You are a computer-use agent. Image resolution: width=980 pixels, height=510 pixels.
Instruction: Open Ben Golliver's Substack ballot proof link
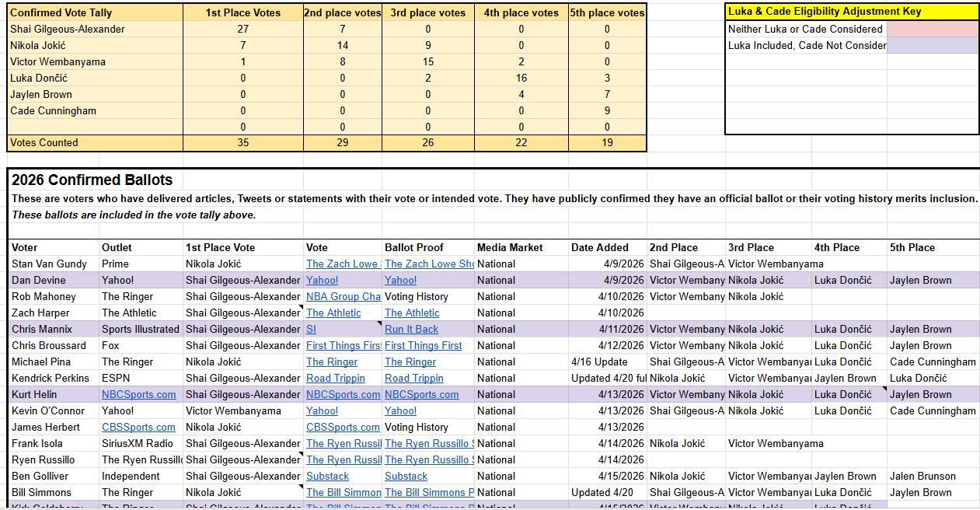click(x=406, y=476)
